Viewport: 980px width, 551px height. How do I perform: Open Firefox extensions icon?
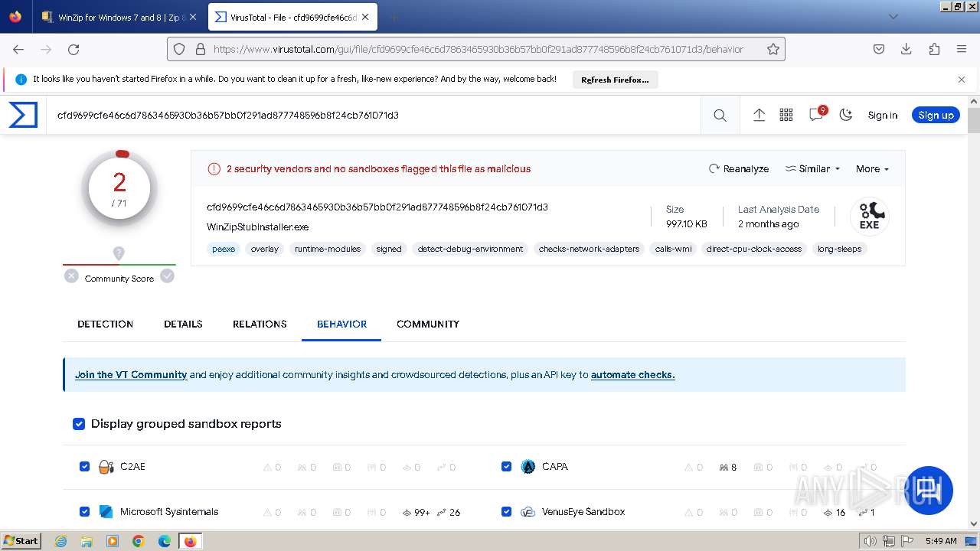[x=934, y=49]
